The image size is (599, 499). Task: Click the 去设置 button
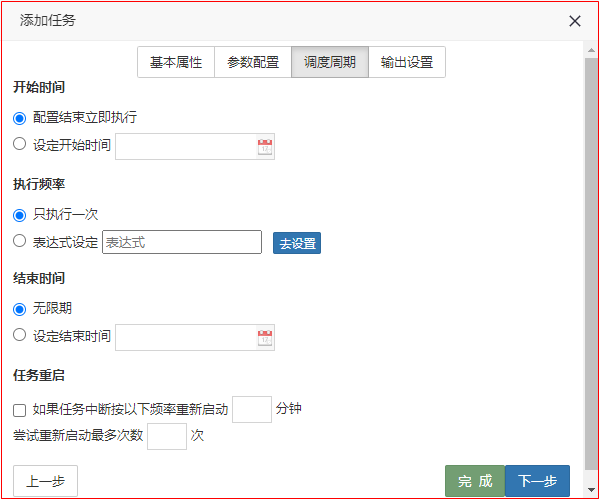297,243
